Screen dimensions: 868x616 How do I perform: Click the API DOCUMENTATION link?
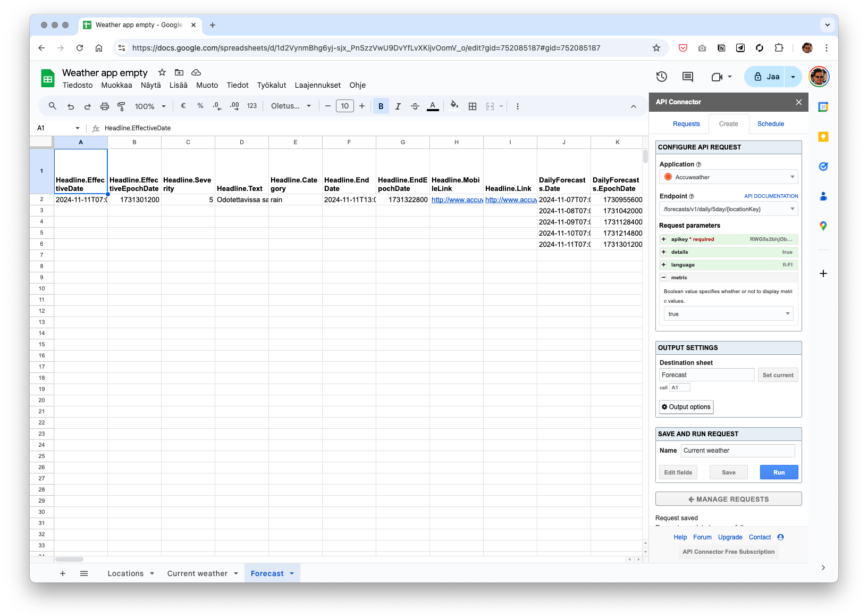pyautogui.click(x=771, y=196)
